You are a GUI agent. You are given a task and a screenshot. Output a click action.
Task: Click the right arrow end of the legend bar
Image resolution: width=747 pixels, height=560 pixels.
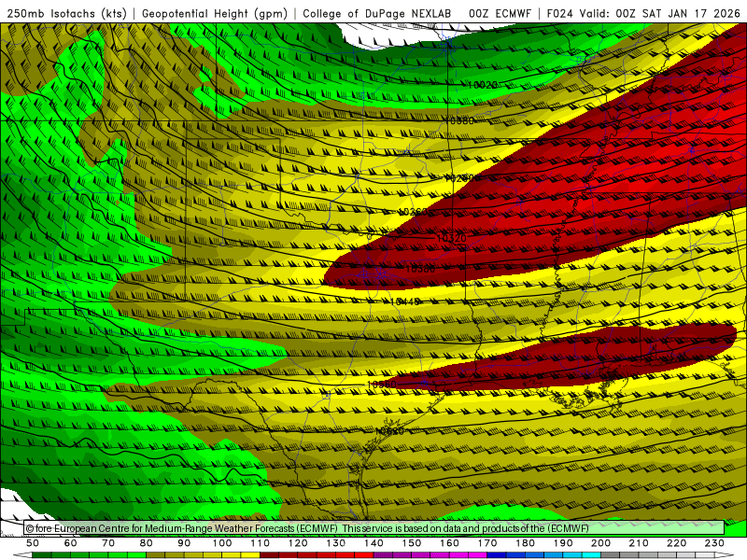tap(725, 555)
